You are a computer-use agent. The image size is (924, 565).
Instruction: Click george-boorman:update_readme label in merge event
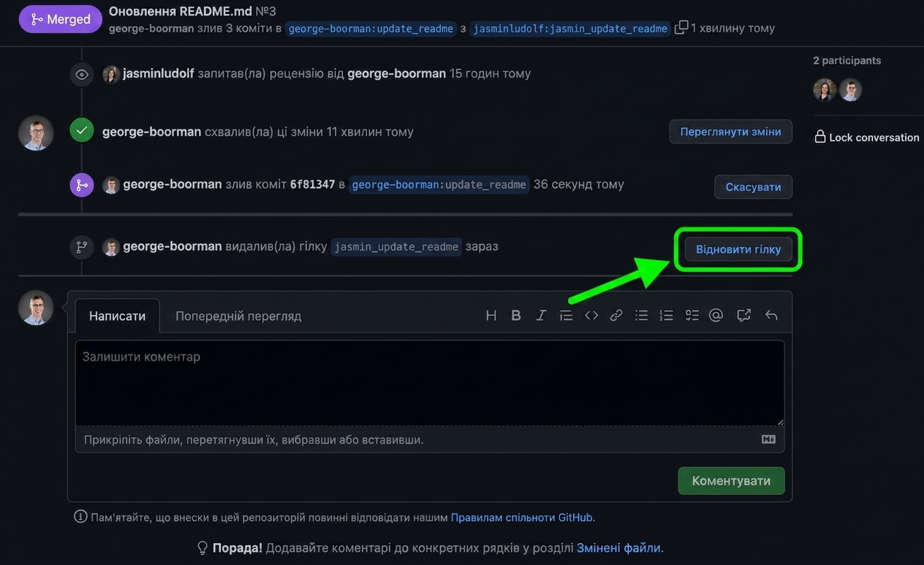(x=438, y=184)
